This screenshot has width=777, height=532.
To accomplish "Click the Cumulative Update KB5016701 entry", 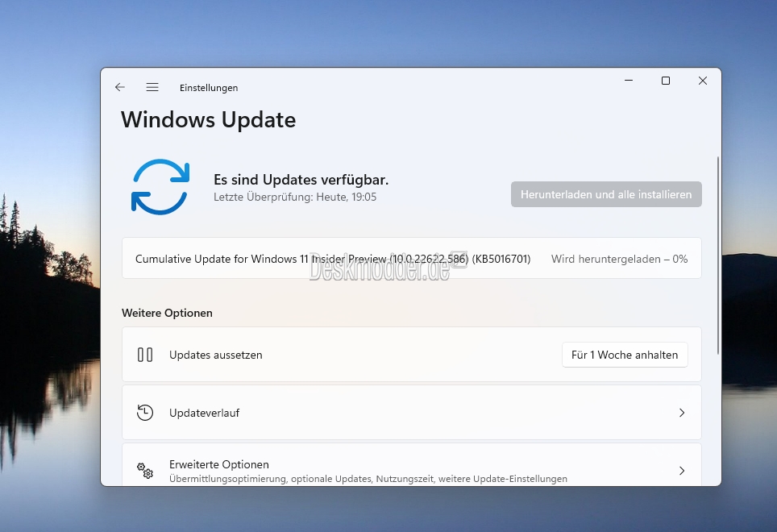I will click(x=333, y=259).
